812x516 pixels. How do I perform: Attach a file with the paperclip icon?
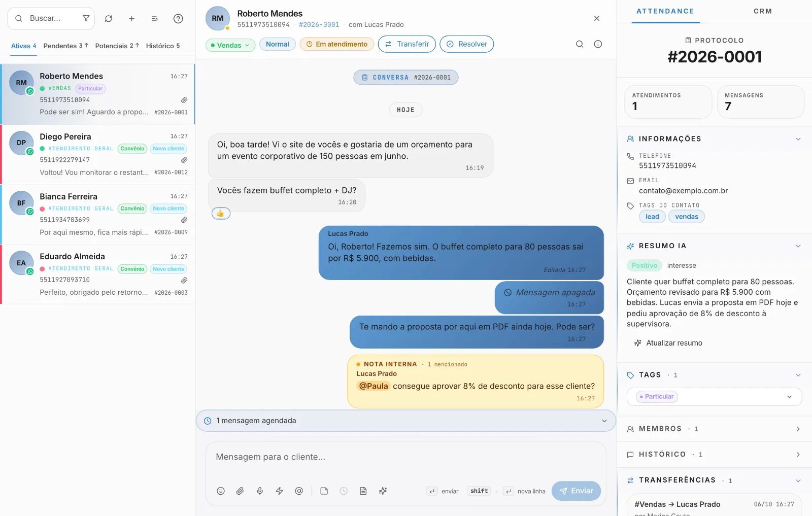pyautogui.click(x=240, y=491)
